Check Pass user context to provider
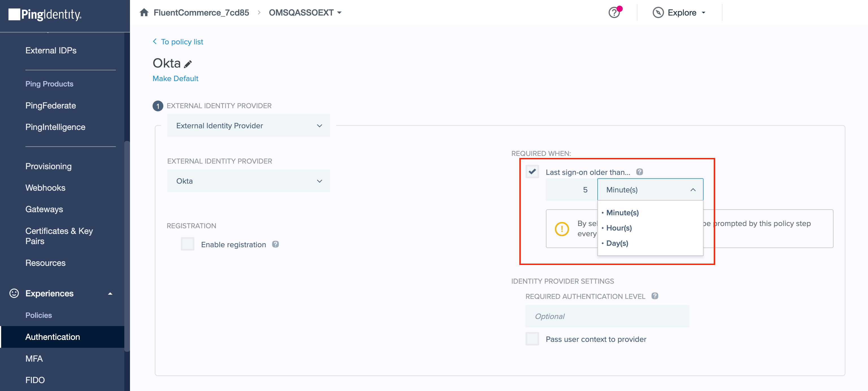Image resolution: width=868 pixels, height=391 pixels. coord(532,339)
